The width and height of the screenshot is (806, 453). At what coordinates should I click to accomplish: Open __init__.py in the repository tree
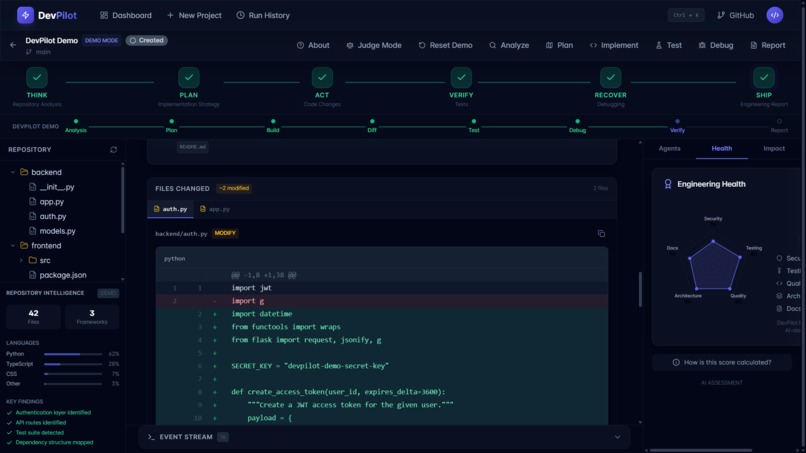[x=57, y=187]
